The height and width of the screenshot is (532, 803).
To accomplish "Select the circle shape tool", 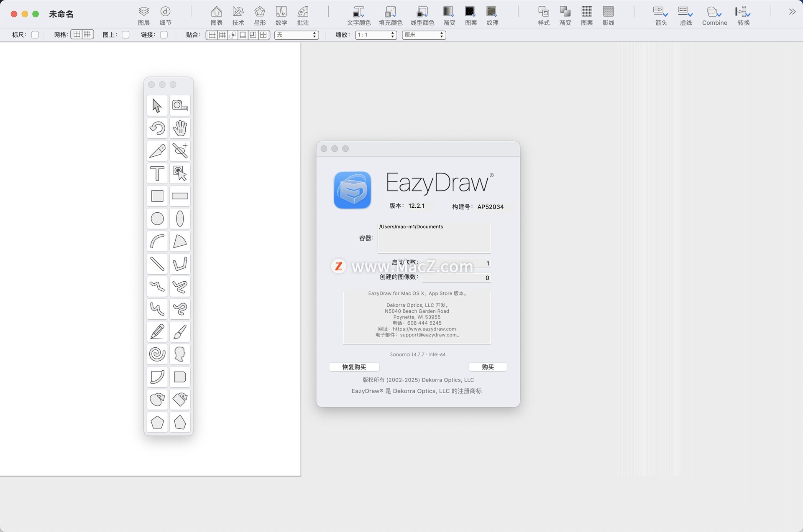I will [157, 219].
